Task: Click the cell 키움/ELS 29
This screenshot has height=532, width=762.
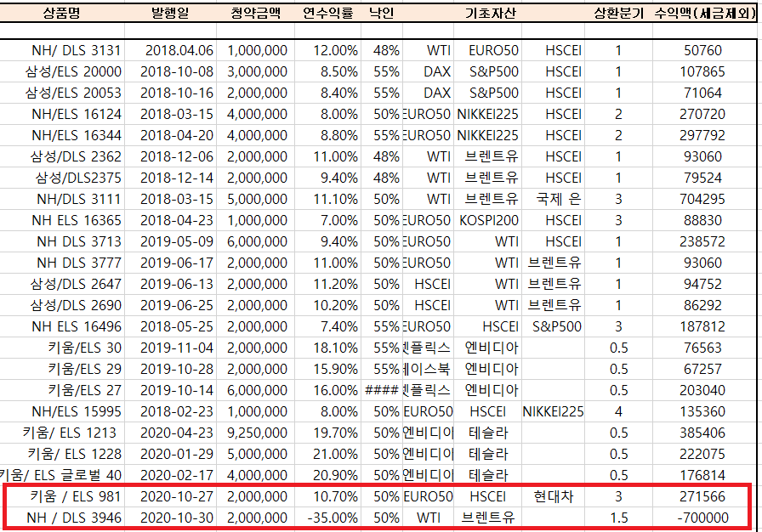Action: pyautogui.click(x=62, y=370)
